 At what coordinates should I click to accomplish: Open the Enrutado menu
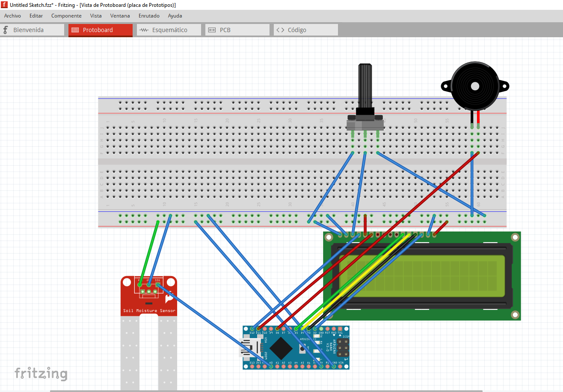[149, 15]
